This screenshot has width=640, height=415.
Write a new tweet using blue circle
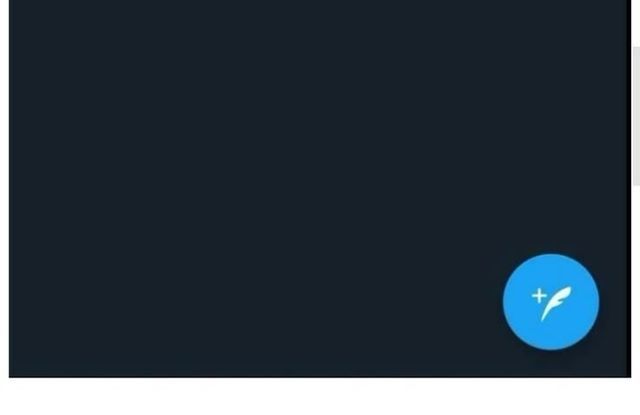click(x=551, y=302)
